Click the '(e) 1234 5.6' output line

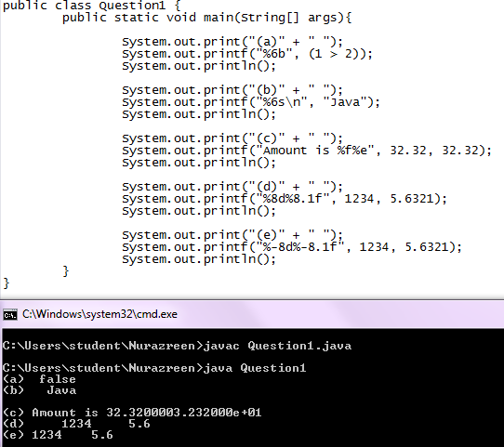pyautogui.click(x=58, y=435)
